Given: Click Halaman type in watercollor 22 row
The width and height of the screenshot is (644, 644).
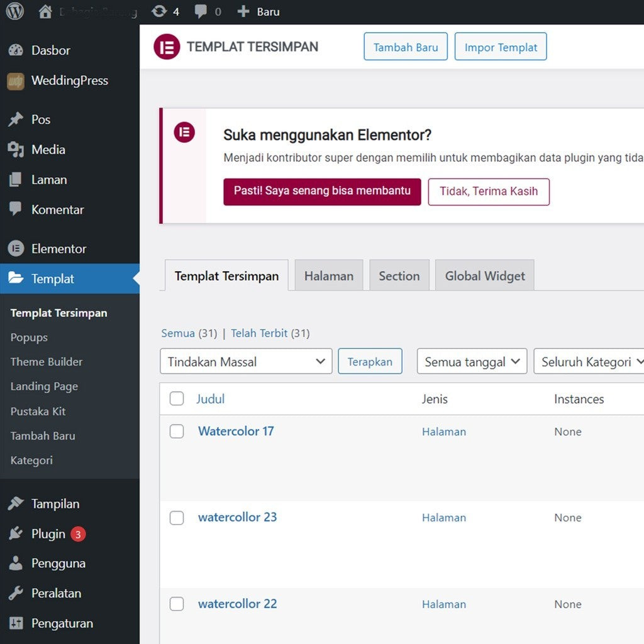Looking at the screenshot, I should [443, 604].
